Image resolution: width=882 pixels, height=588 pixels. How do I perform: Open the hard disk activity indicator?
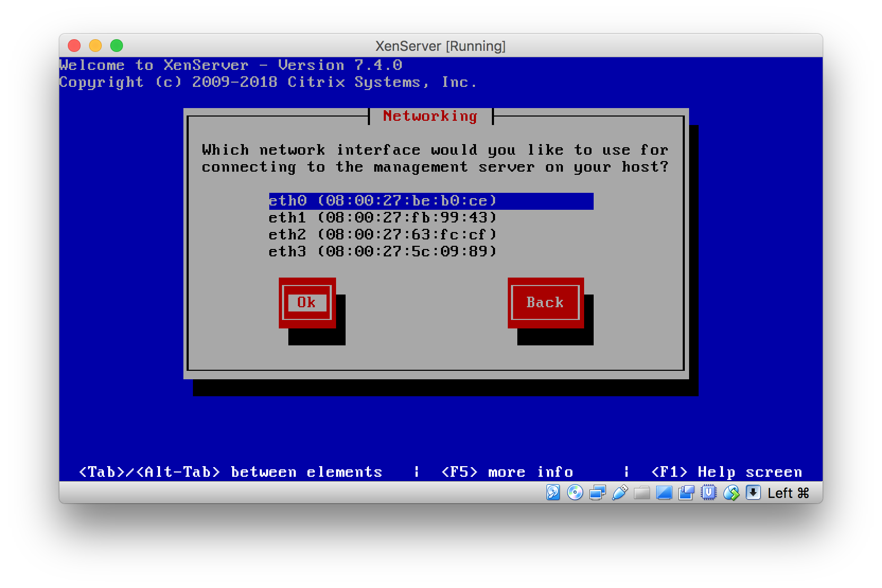pos(553,493)
